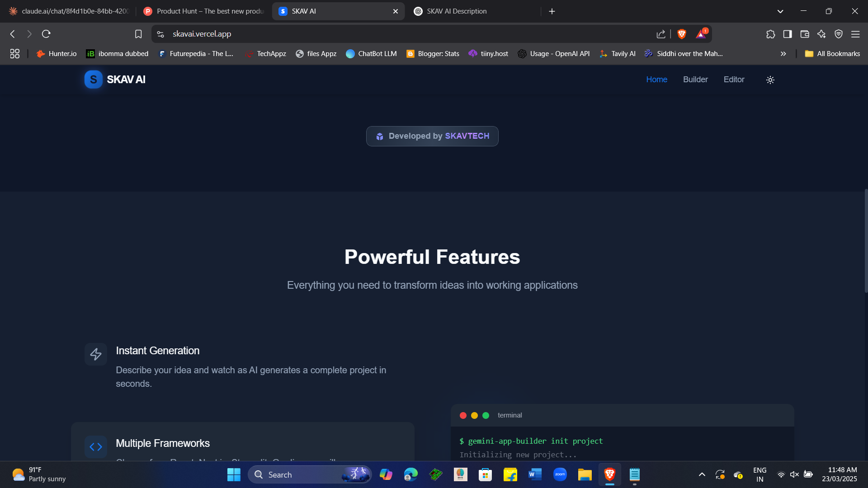The width and height of the screenshot is (868, 488).
Task: Click the Developed by SKAVTECH badge
Action: tap(432, 136)
